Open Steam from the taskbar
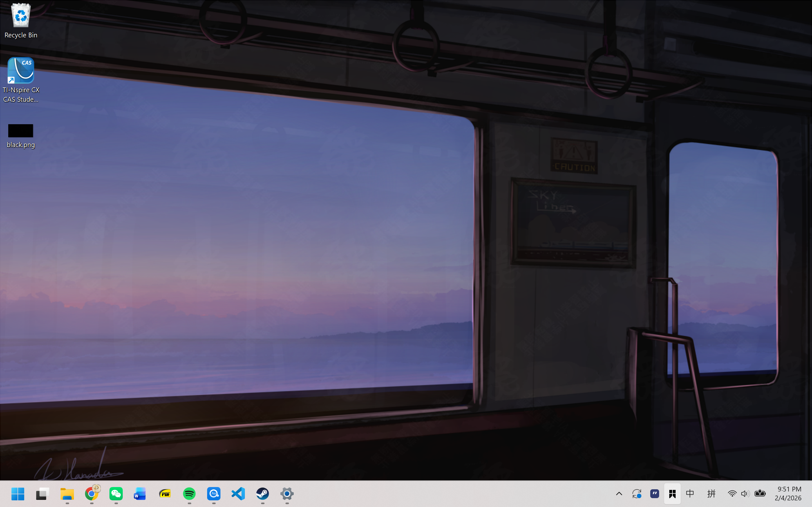The width and height of the screenshot is (812, 507). coord(262,494)
